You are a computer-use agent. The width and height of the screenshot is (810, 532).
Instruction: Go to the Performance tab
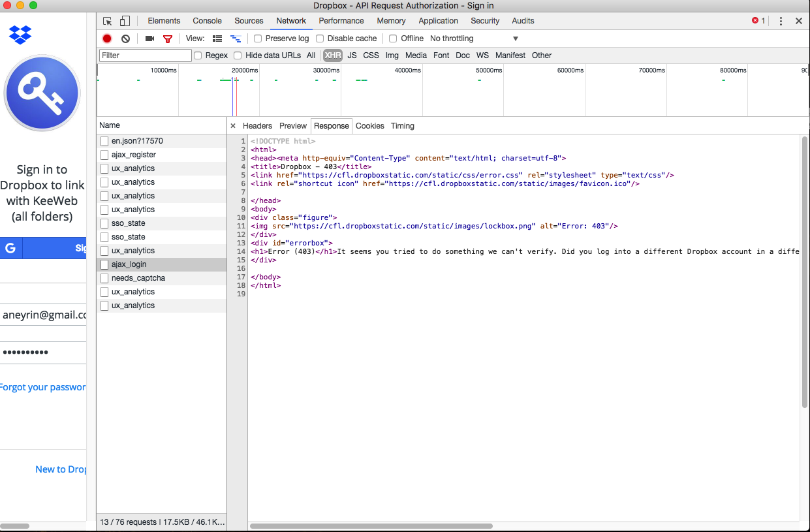[x=341, y=21]
